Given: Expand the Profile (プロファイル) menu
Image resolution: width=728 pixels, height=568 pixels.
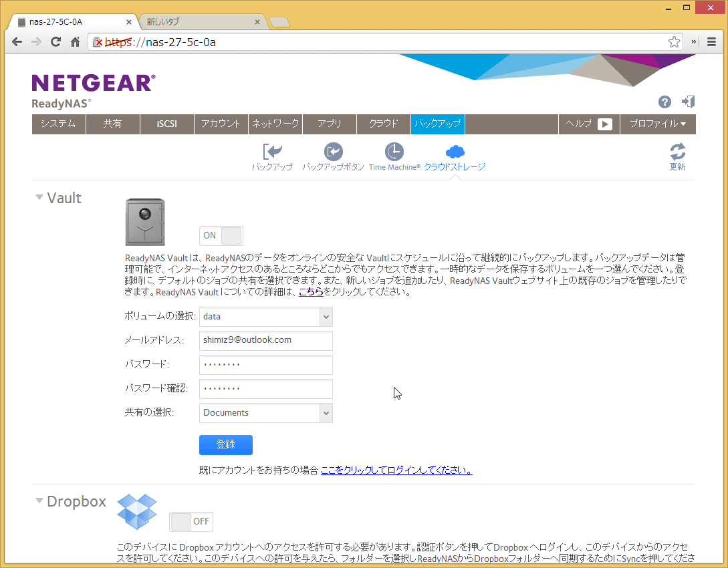Looking at the screenshot, I should (x=658, y=124).
